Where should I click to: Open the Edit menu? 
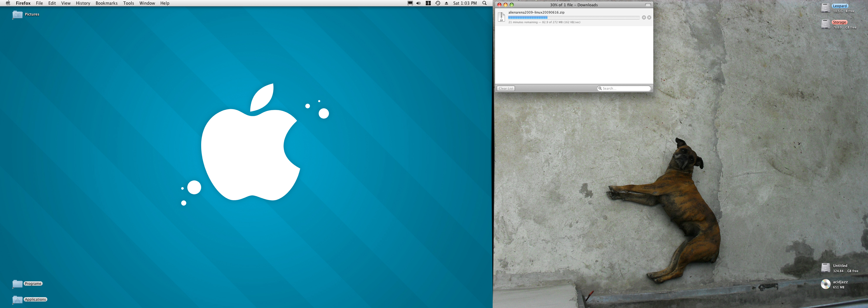(x=52, y=3)
